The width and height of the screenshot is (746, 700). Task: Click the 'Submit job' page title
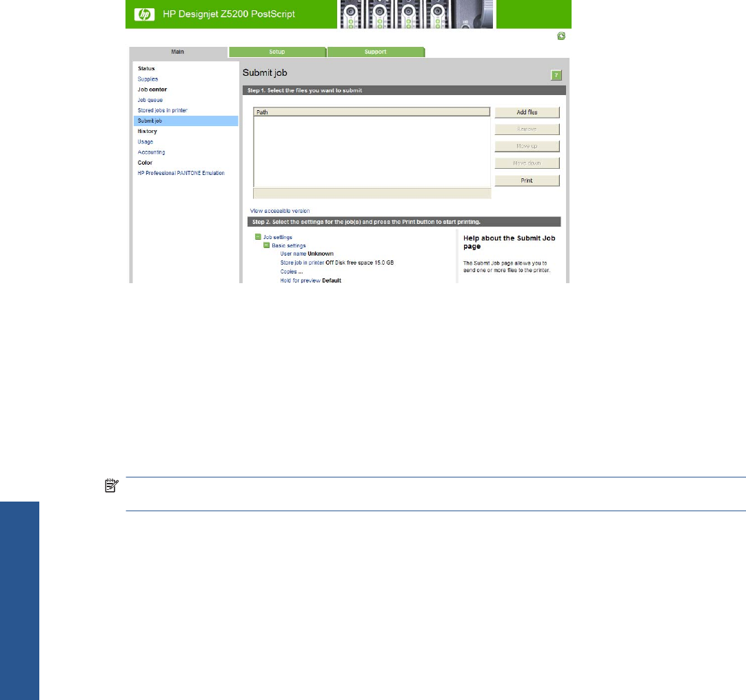265,73
